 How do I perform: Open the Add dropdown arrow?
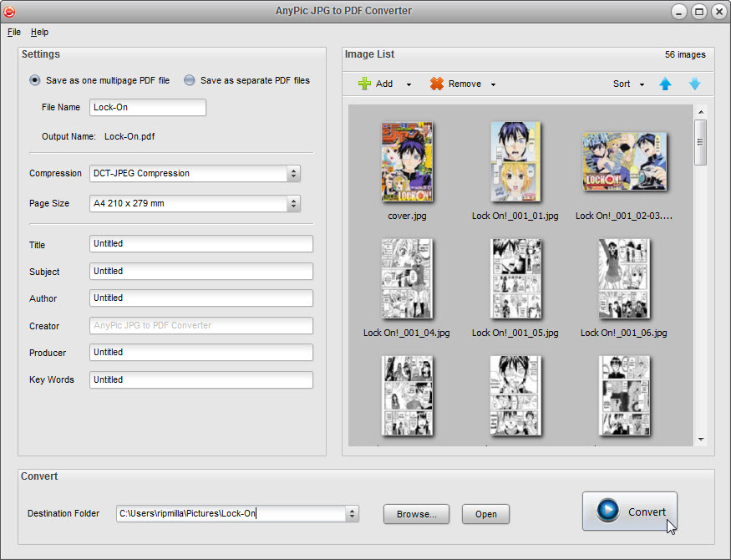[x=409, y=84]
